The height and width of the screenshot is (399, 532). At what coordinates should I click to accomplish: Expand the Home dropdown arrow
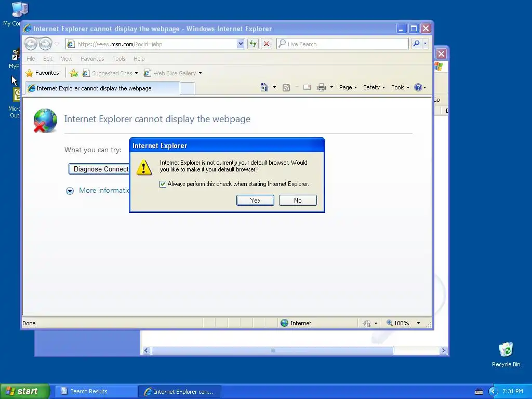pos(274,87)
